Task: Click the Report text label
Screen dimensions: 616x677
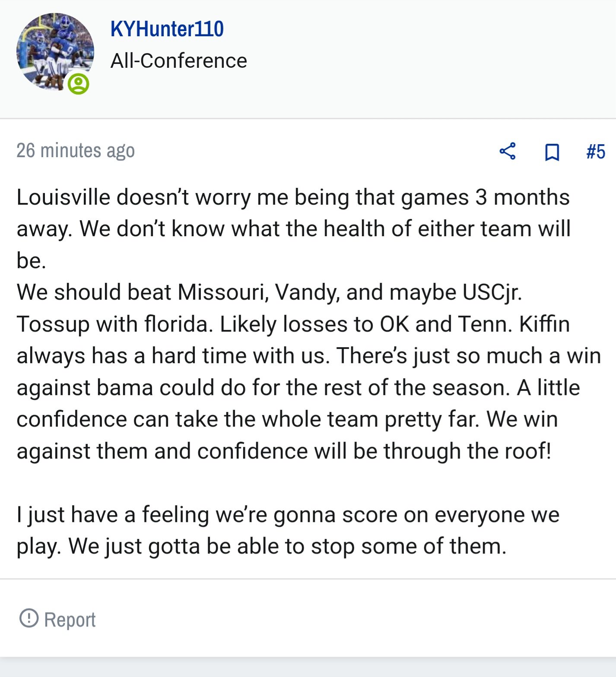Action: [70, 620]
